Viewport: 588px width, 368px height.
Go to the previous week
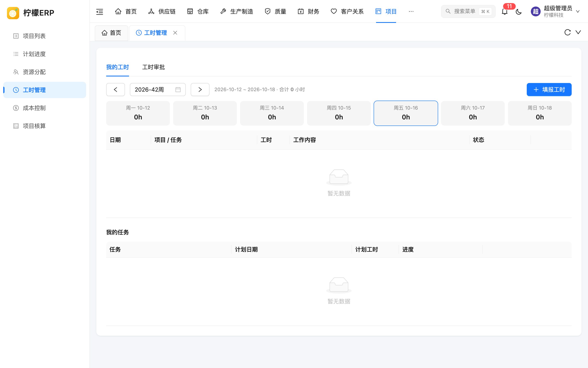point(115,90)
